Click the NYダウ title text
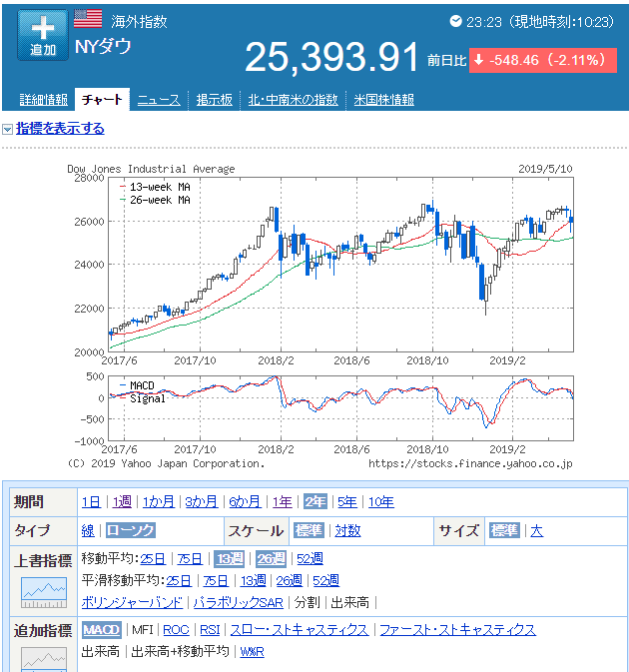The width and height of the screenshot is (629, 672). tap(103, 46)
